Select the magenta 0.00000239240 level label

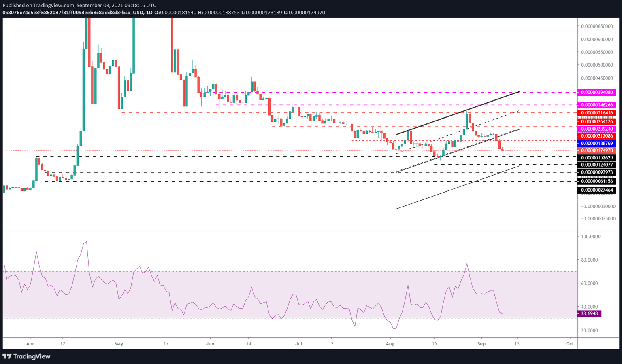click(598, 129)
